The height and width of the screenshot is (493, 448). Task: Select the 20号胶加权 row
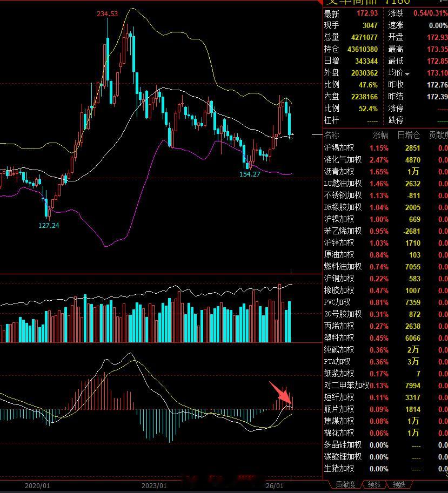tap(386, 314)
